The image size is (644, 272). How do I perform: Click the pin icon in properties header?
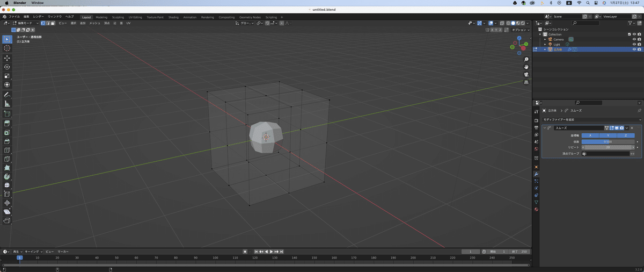pos(639,110)
